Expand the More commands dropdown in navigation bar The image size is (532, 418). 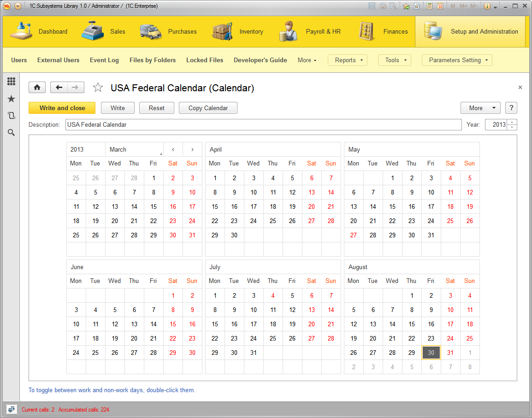coord(307,60)
